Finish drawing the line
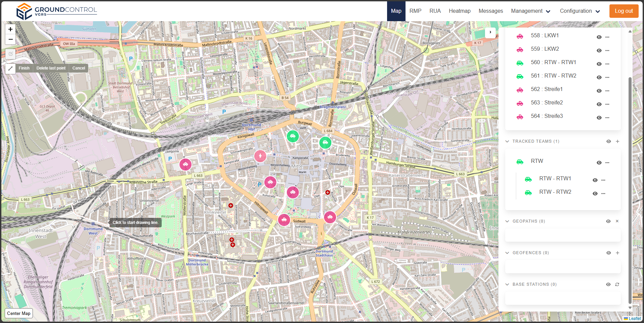Screen dimensions: 644x323 pos(24,68)
